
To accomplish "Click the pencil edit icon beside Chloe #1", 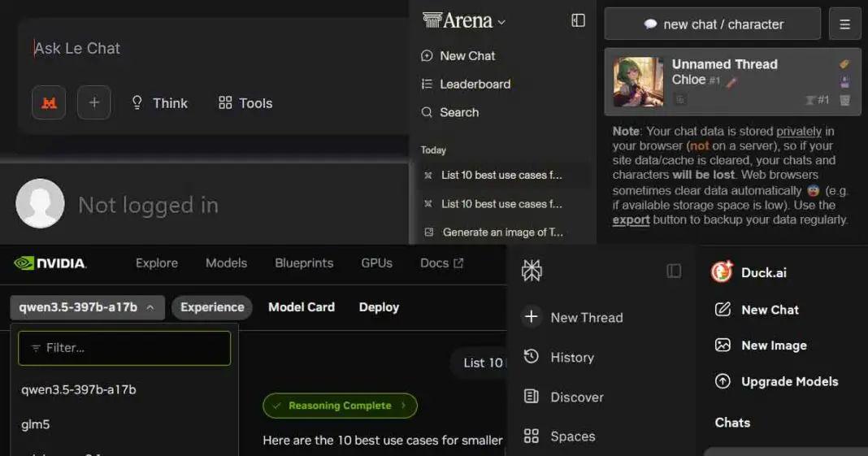I will click(x=731, y=82).
